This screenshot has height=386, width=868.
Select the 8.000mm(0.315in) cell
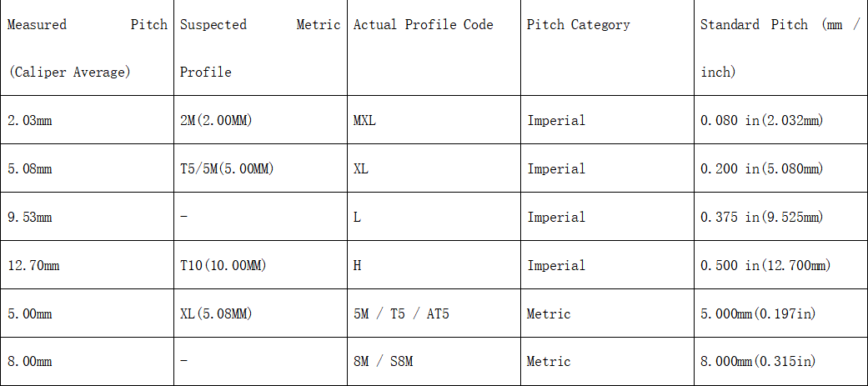point(781,361)
